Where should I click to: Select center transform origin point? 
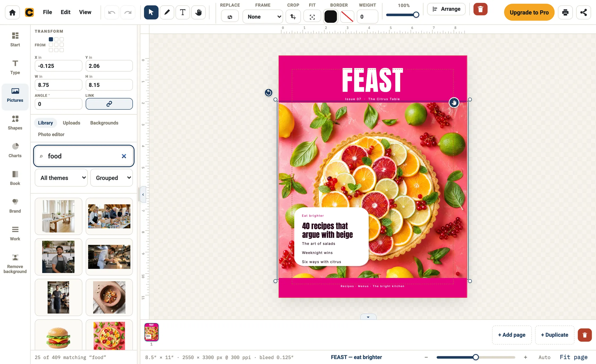(56, 45)
